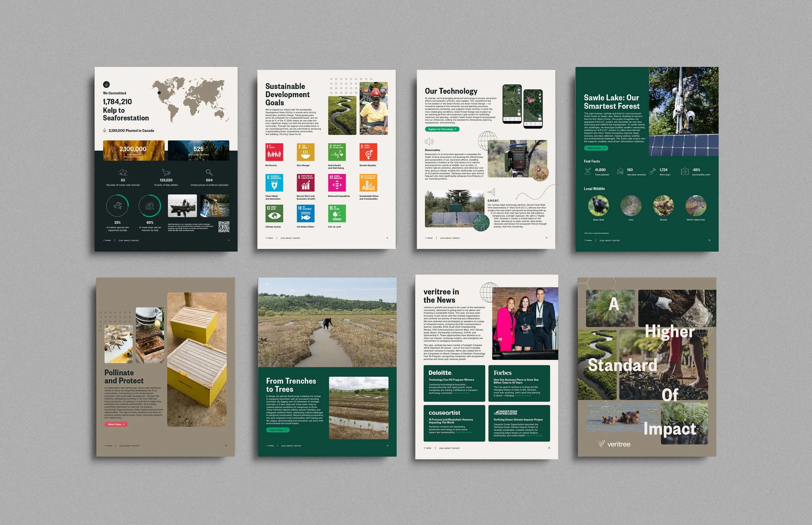Enable the Hectares Restored tree icon
812x525 pixels.
pos(621,171)
